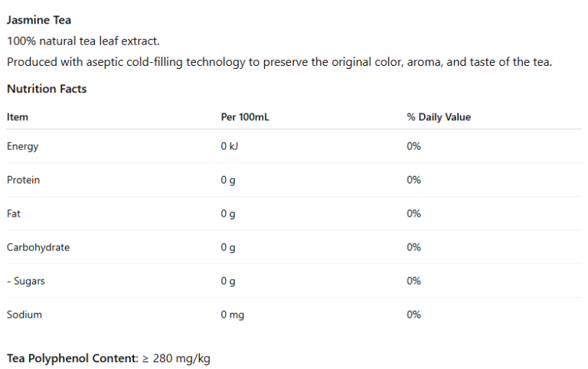Screen dimensions: 588x369
Task: Click the aseptic cold-filling technology sentence
Action: click(279, 62)
